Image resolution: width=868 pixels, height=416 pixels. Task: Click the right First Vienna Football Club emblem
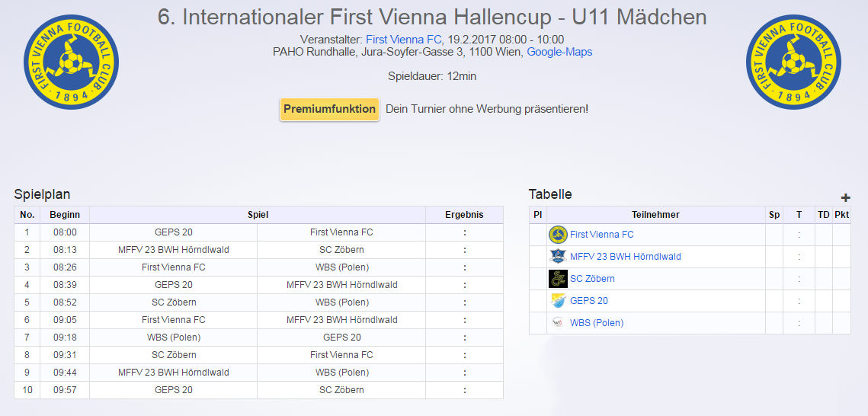794,62
